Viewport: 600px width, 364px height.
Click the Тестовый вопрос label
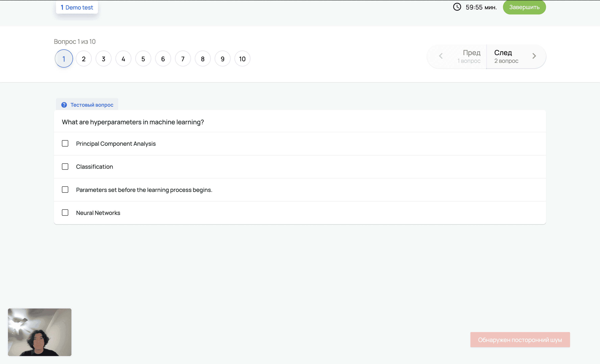(92, 105)
